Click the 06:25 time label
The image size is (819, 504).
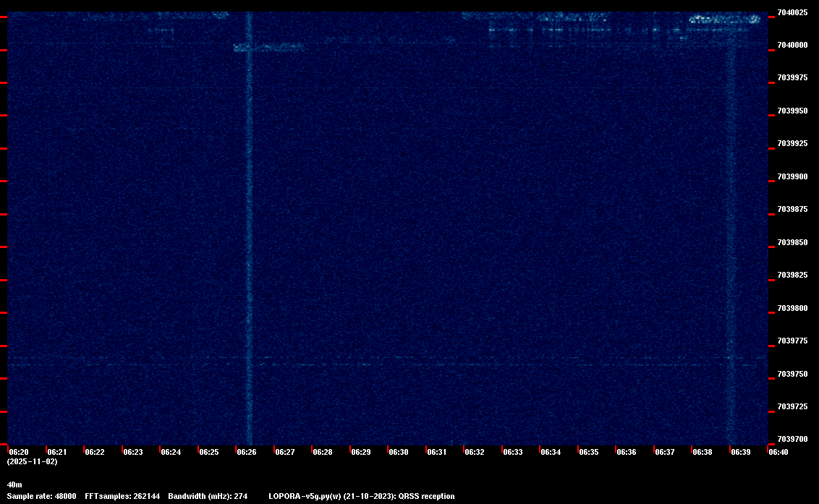click(209, 452)
